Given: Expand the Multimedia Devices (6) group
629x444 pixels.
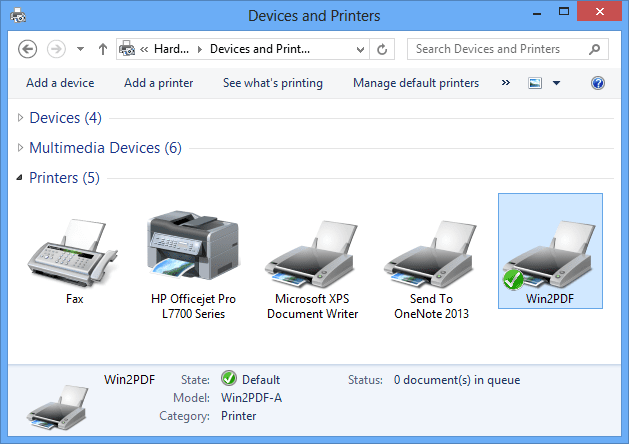Looking at the screenshot, I should coord(20,148).
